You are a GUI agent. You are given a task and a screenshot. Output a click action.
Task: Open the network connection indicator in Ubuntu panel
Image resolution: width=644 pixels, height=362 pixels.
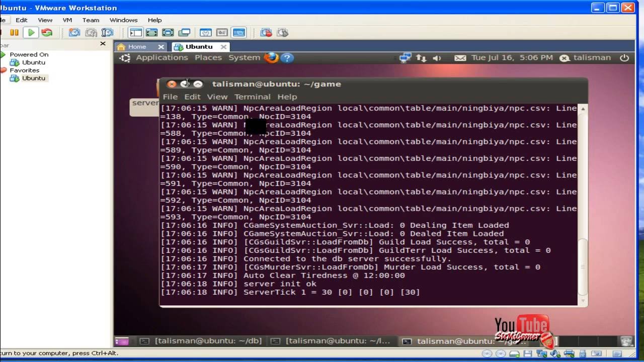point(405,58)
